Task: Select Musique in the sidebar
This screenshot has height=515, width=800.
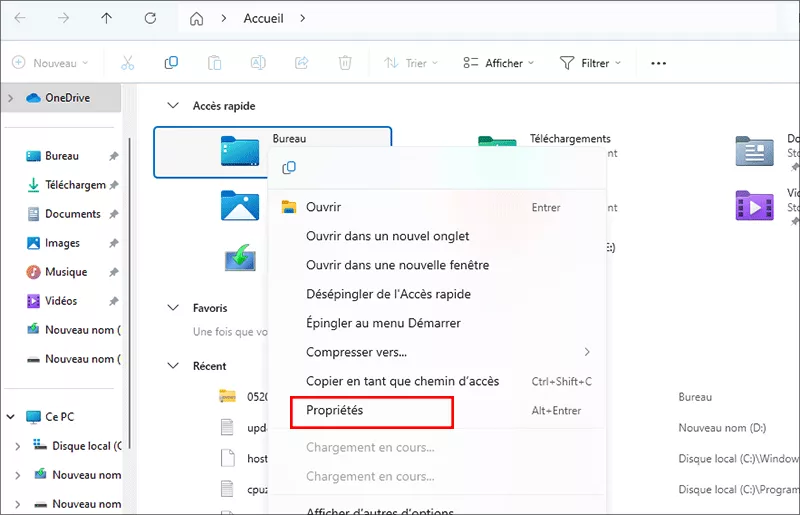Action: click(66, 272)
